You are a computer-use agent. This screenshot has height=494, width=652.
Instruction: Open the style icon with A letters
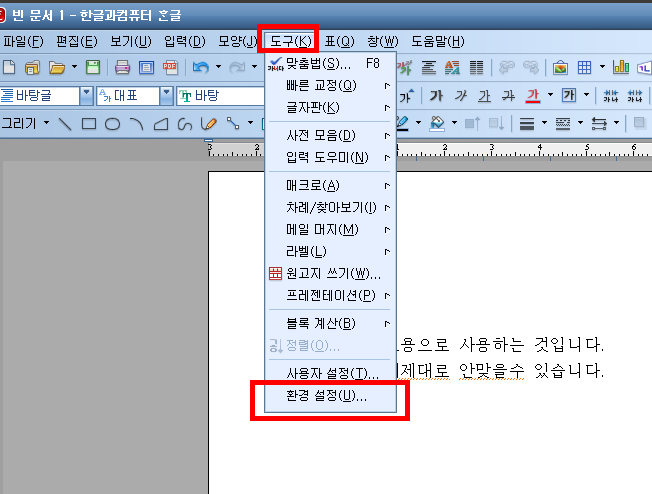coord(452,67)
